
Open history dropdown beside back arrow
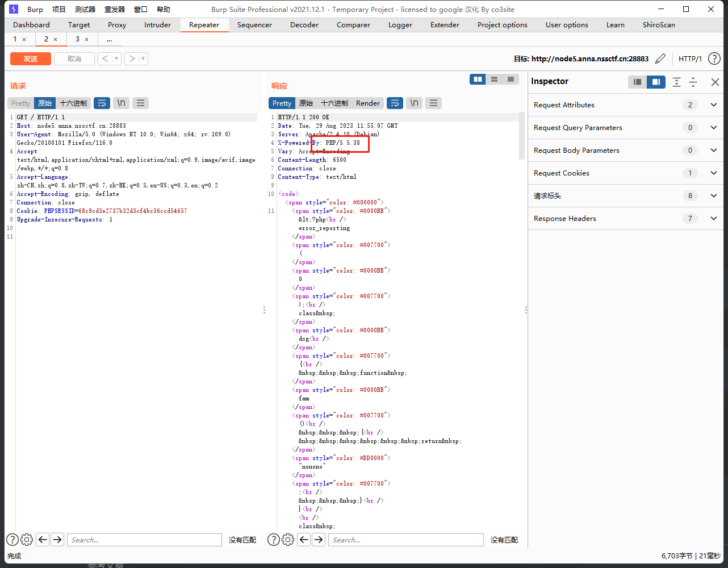[x=116, y=59]
